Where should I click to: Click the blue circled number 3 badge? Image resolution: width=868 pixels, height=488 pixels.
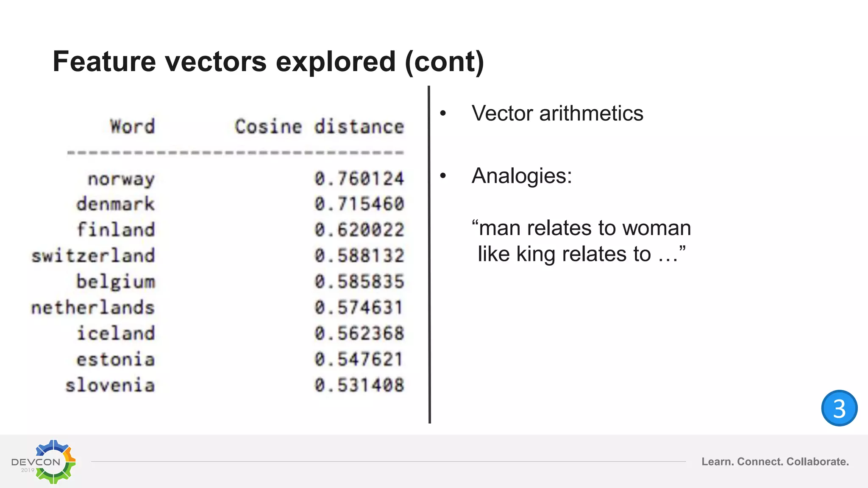839,408
